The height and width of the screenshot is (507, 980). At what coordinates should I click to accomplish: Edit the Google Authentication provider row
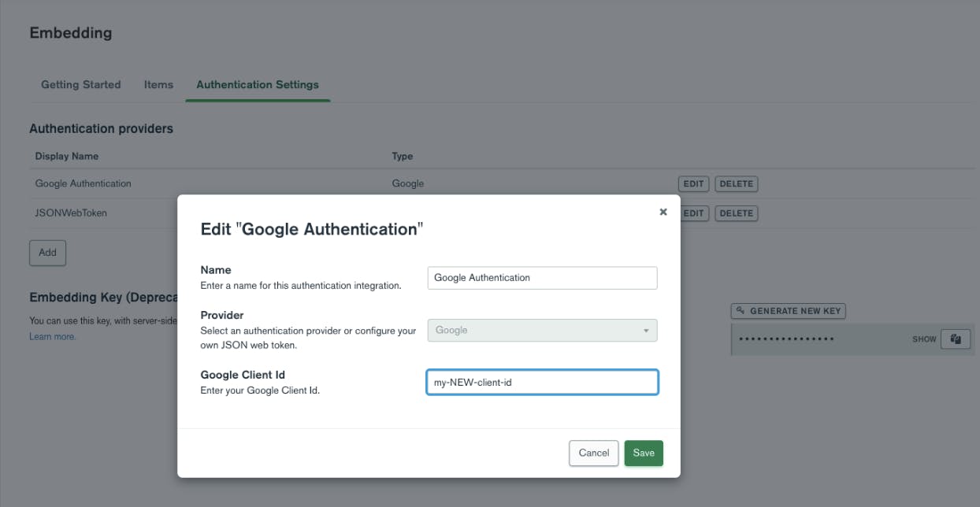point(693,184)
